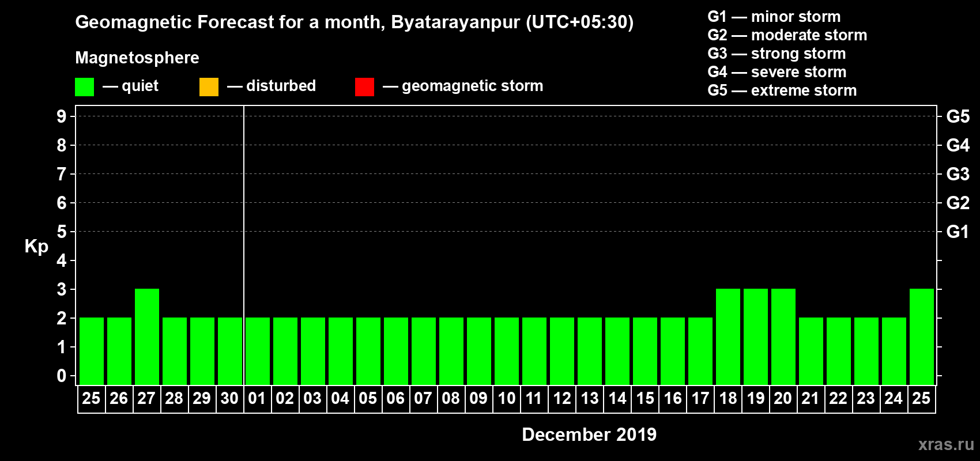Click the G5 right-axis label
980x461 pixels.
point(958,116)
